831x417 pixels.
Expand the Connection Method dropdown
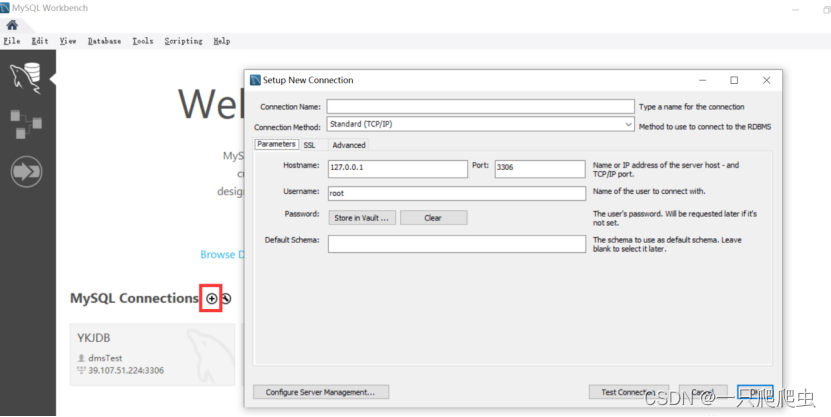pos(480,126)
